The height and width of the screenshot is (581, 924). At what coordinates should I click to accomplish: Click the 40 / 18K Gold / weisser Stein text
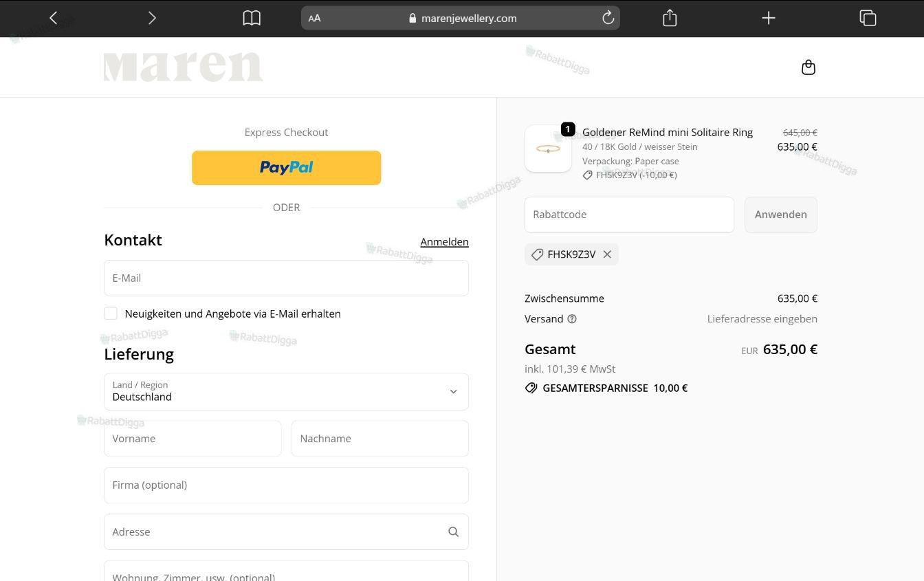pyautogui.click(x=639, y=146)
